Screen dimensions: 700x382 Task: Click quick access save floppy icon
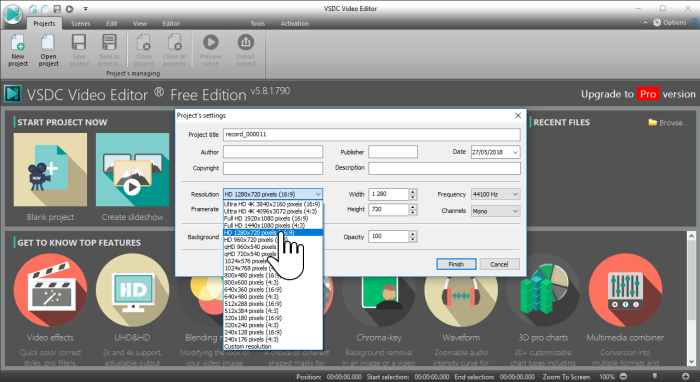[x=57, y=8]
